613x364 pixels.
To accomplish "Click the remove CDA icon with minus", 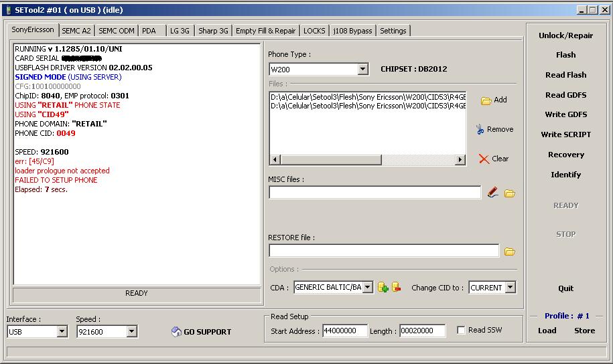I will click(397, 287).
